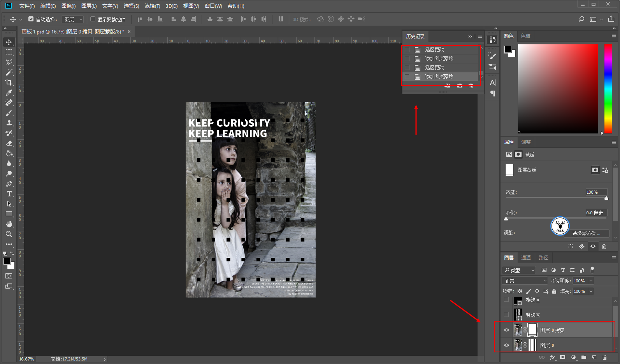The height and width of the screenshot is (364, 620).
Task: Uncheck the 自动选择 checkbox
Action: 31,19
